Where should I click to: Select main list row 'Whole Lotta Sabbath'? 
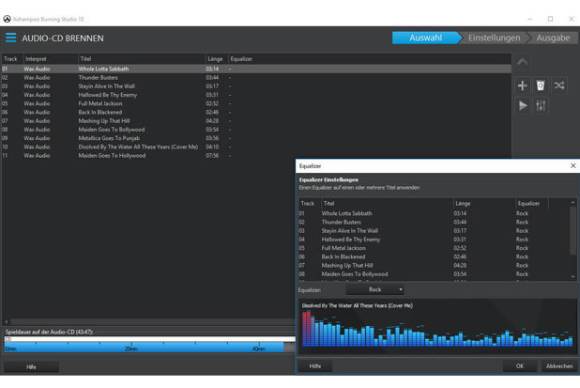(257, 69)
